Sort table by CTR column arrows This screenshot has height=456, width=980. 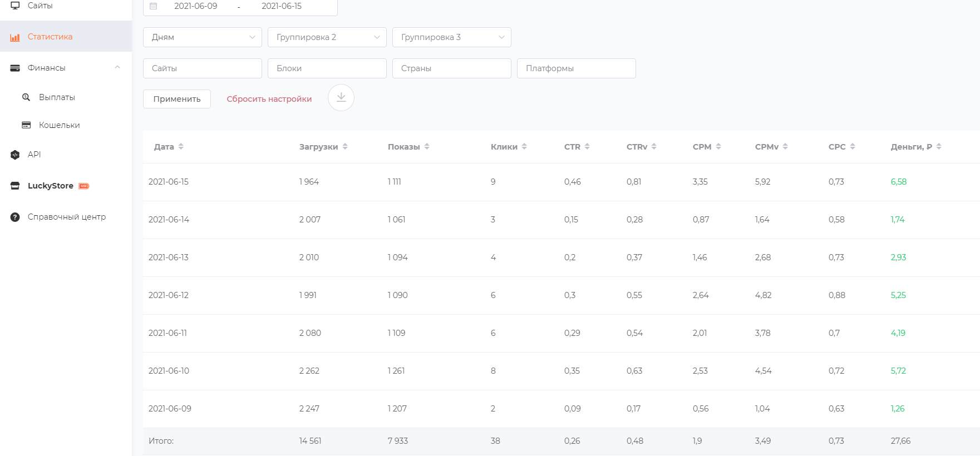587,147
